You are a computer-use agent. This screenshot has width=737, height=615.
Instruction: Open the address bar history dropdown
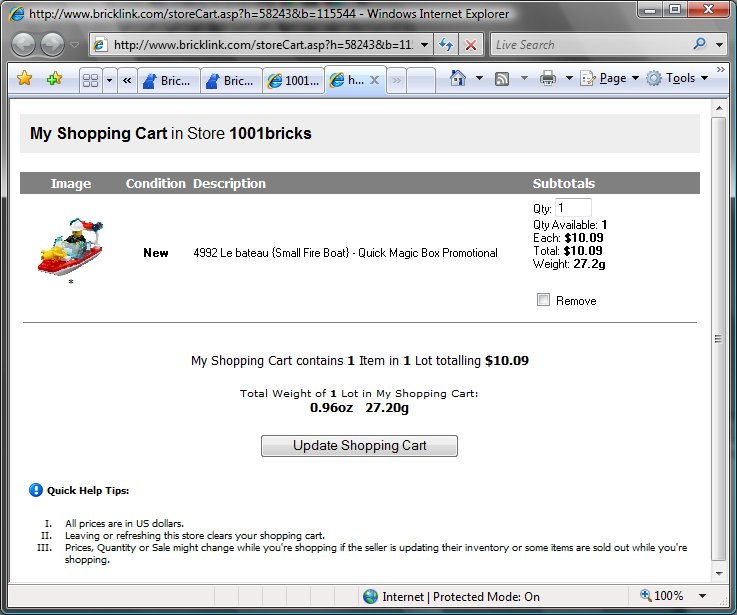click(424, 45)
